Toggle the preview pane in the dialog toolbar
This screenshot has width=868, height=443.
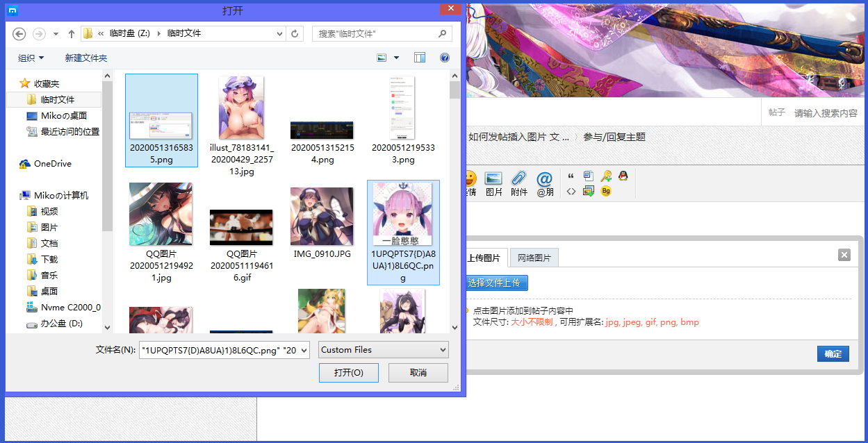[x=420, y=58]
